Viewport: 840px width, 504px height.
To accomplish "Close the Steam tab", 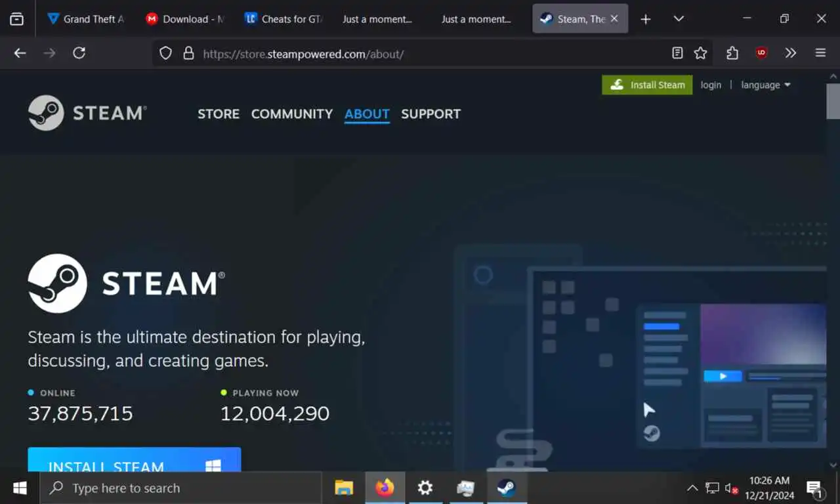I will [614, 19].
